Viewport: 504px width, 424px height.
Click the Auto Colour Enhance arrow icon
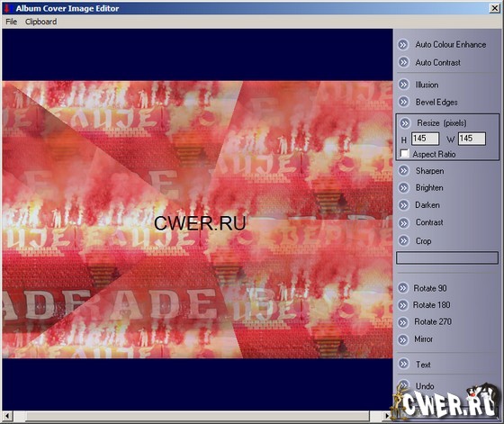(403, 44)
